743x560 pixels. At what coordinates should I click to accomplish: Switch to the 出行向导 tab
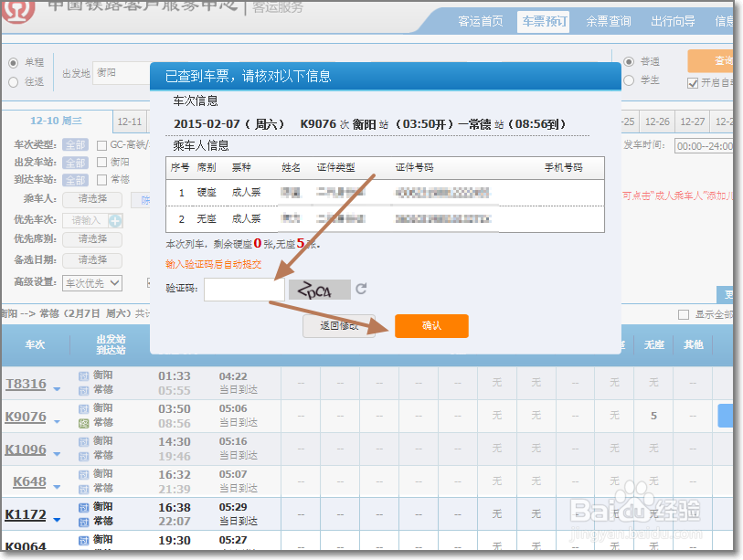(x=674, y=21)
